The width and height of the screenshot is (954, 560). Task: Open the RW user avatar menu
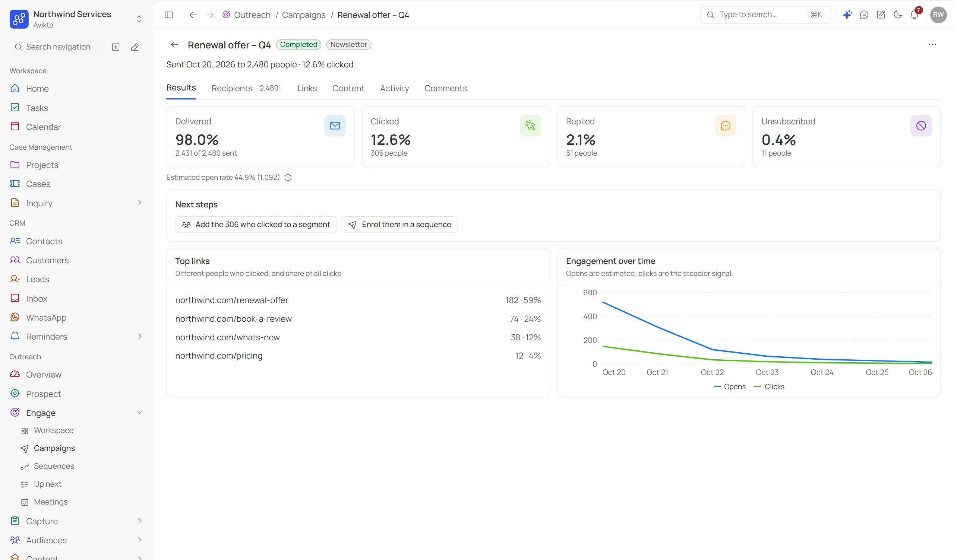(938, 15)
